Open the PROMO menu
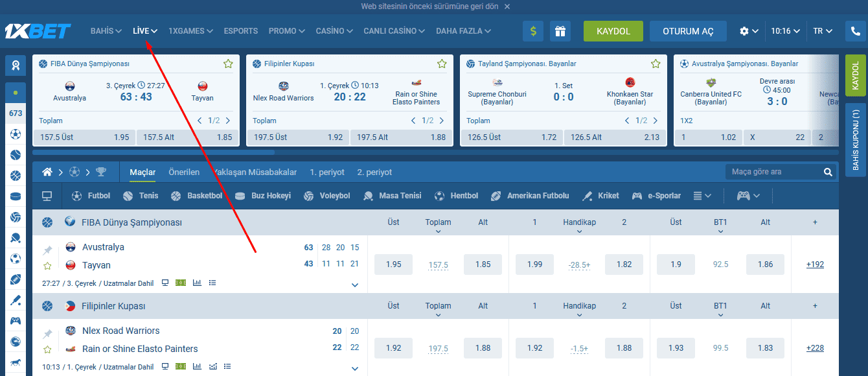This screenshot has height=376, width=868. [287, 31]
